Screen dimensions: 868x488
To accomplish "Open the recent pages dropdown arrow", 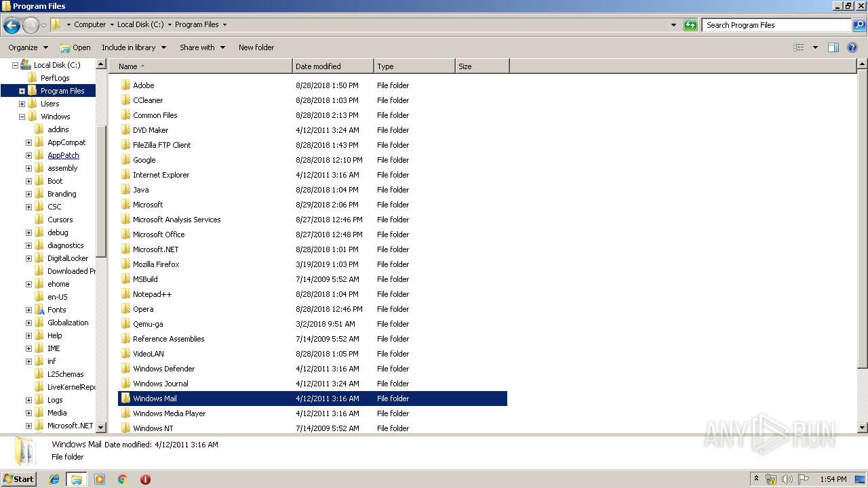I will pos(44,25).
